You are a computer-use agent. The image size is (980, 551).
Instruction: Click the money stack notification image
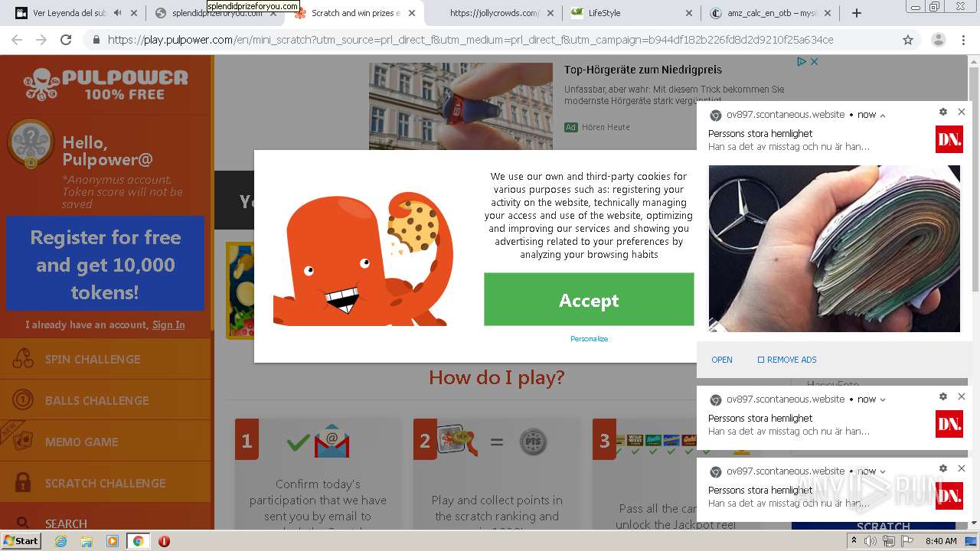(834, 249)
